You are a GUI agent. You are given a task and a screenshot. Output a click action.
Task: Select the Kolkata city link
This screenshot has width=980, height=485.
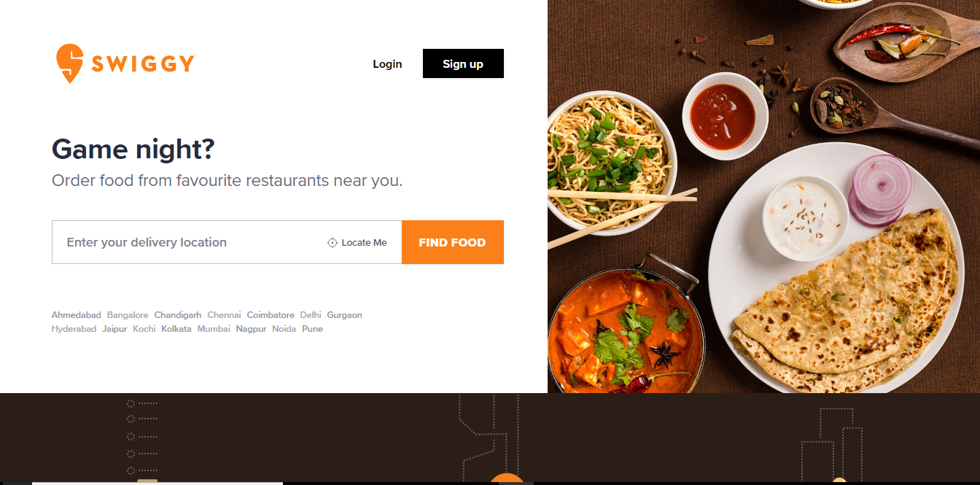click(176, 329)
